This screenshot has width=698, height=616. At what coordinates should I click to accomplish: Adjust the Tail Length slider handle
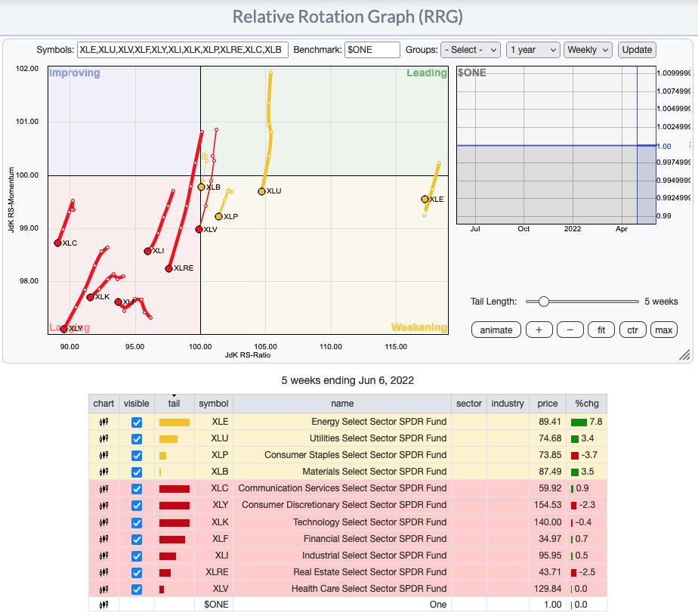pyautogui.click(x=544, y=302)
